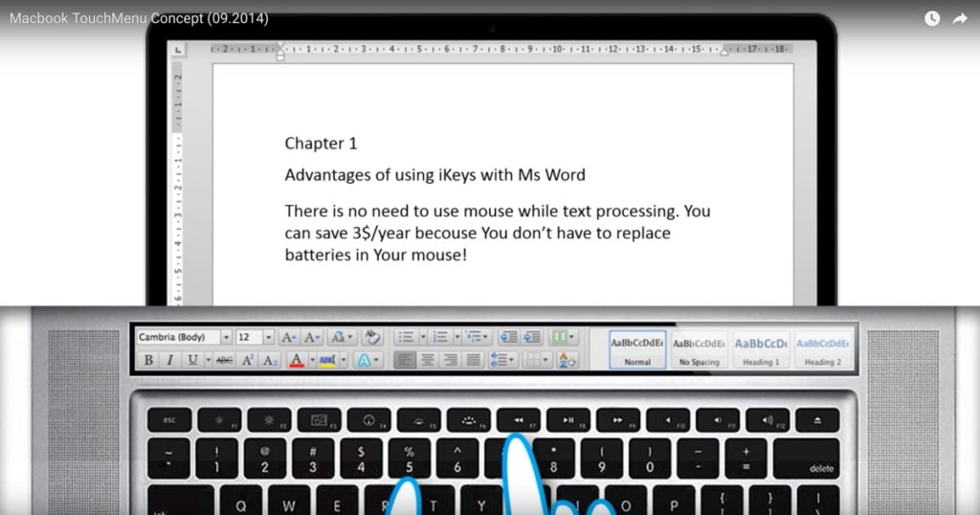Toggle Strikethrough ABC button
Screen dimensions: 980x515
(x=224, y=360)
